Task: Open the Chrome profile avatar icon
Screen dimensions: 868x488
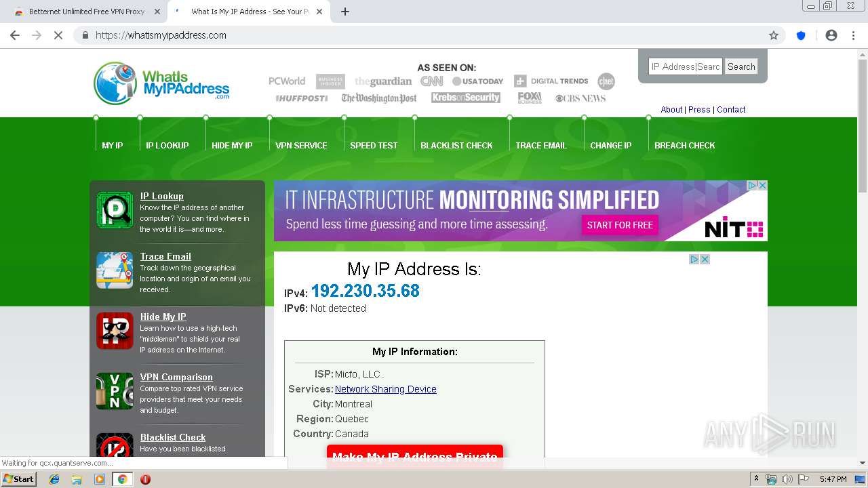Action: (831, 35)
